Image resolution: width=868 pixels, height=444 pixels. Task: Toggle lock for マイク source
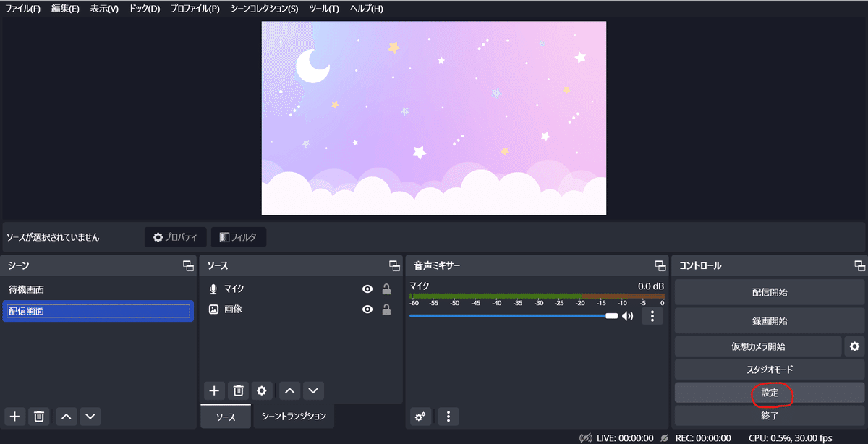pos(386,289)
